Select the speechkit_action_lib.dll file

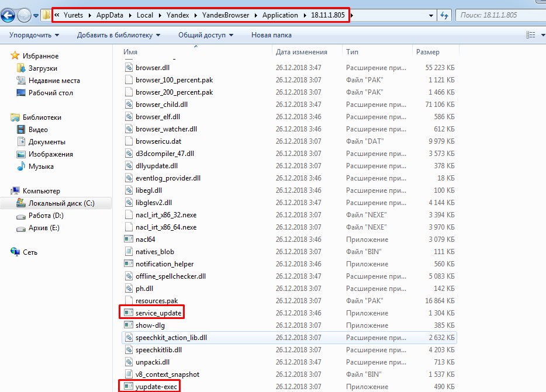[x=171, y=338]
